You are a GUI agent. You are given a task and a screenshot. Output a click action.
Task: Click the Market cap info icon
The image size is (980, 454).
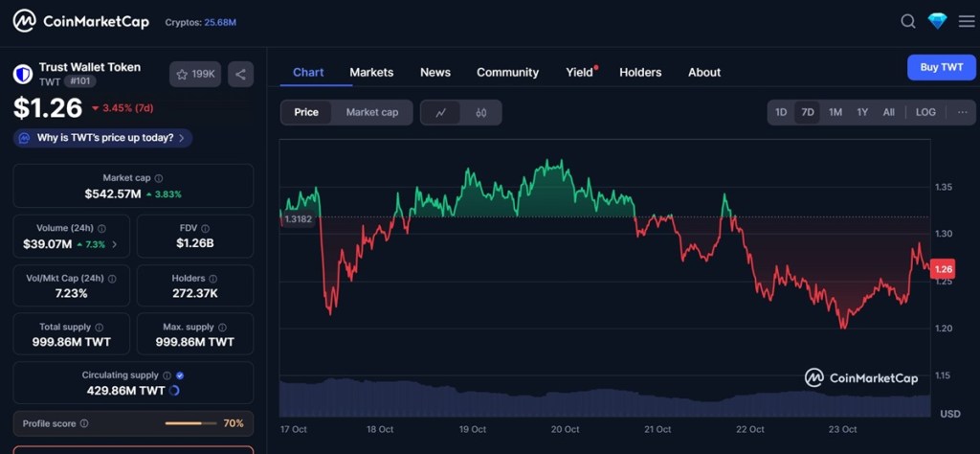coord(159,178)
